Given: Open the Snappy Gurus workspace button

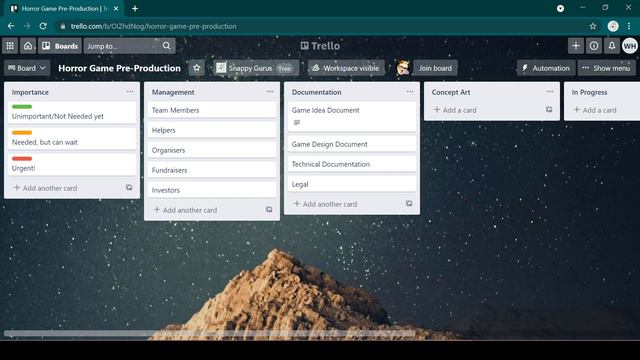Looking at the screenshot, I should point(256,68).
